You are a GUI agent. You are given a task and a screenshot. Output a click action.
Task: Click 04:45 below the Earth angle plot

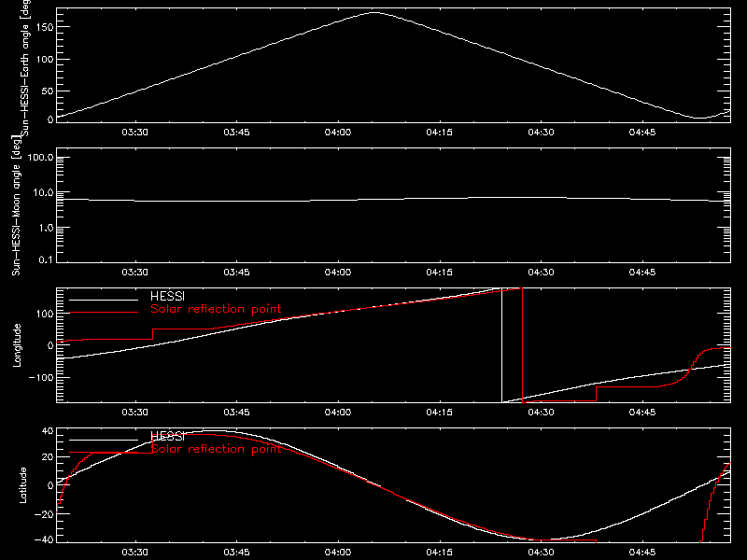coord(642,133)
